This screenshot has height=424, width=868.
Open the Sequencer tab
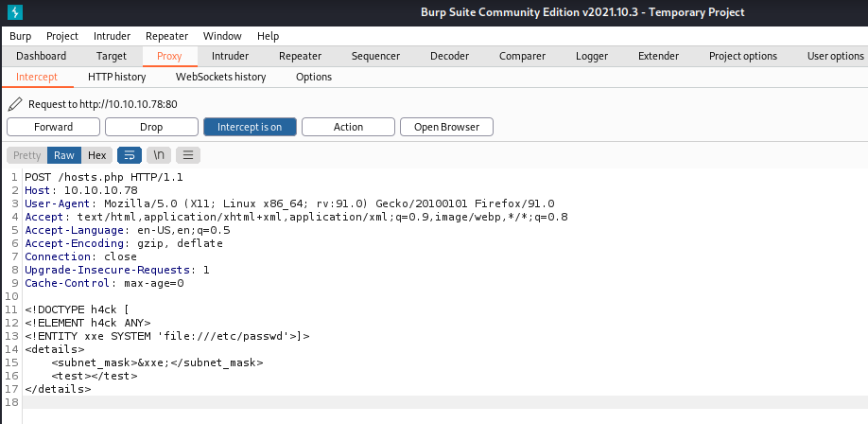375,56
